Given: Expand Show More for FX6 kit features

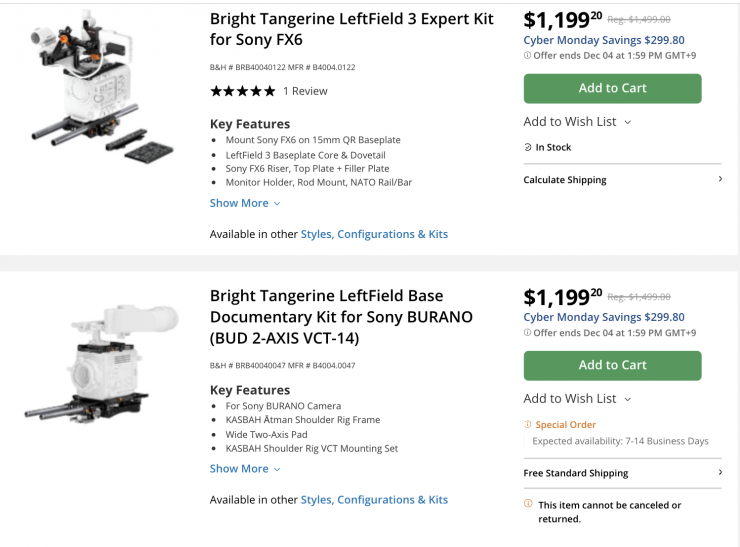Looking at the screenshot, I should (x=245, y=203).
